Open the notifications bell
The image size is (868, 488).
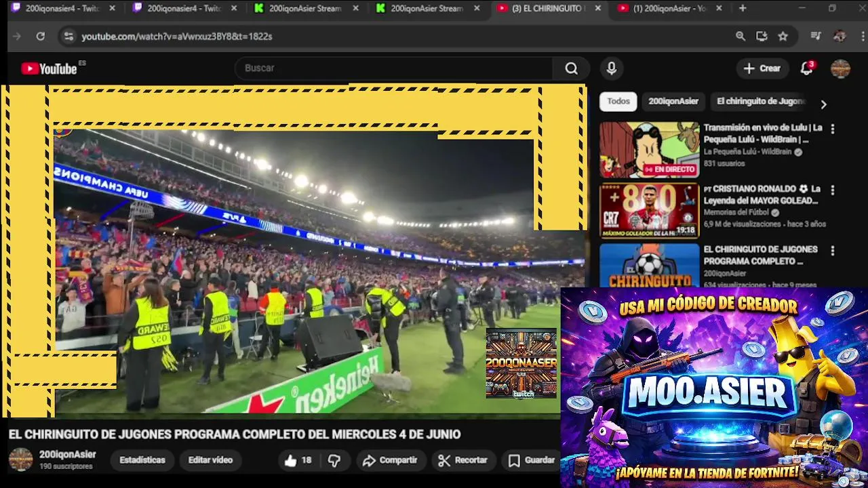click(806, 68)
